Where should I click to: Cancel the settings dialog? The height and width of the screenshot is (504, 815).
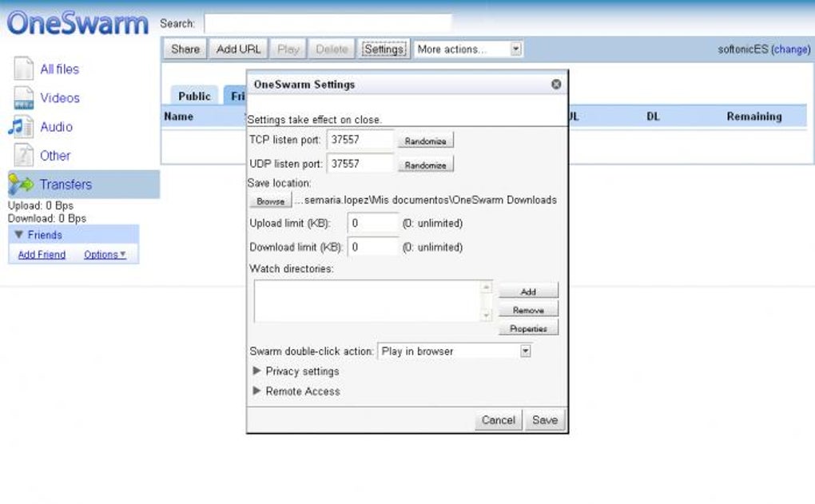point(498,420)
